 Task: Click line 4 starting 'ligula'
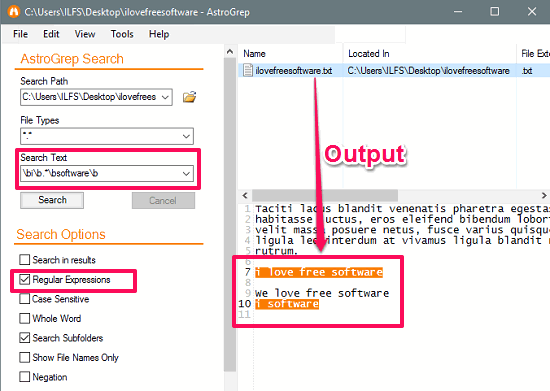[402, 240]
